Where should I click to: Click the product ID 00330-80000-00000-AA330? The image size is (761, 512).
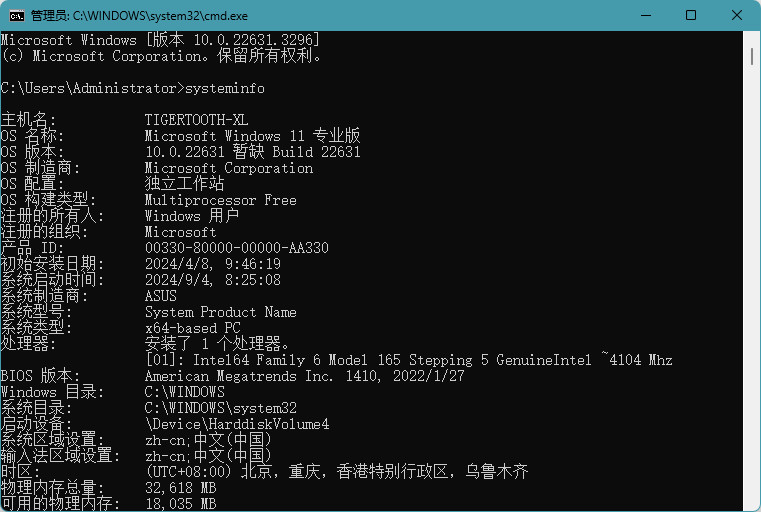tap(236, 248)
